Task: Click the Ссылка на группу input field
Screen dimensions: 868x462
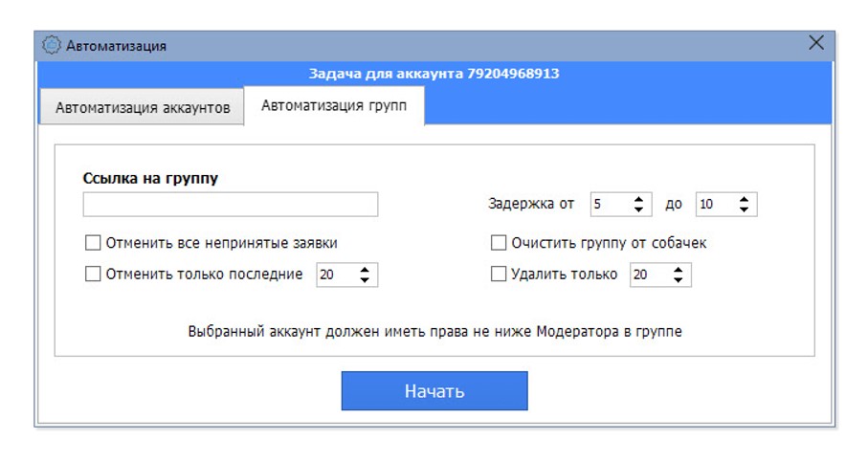Action: 230,205
